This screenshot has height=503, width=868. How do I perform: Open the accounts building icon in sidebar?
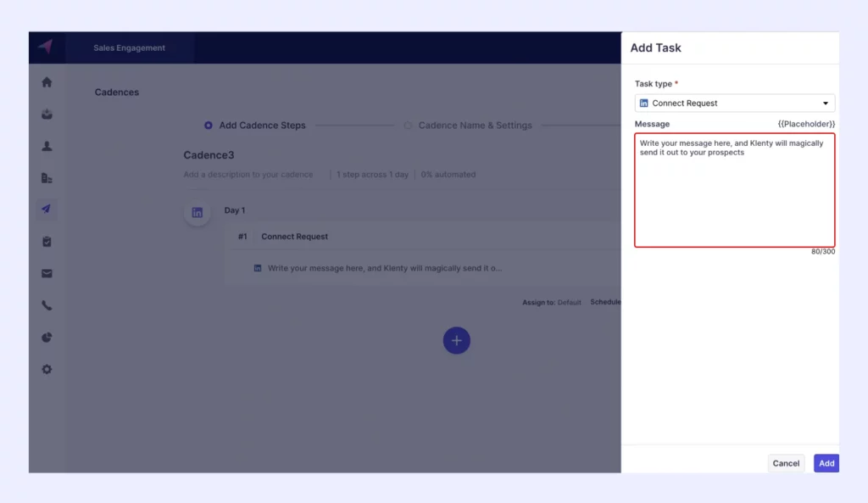(47, 178)
